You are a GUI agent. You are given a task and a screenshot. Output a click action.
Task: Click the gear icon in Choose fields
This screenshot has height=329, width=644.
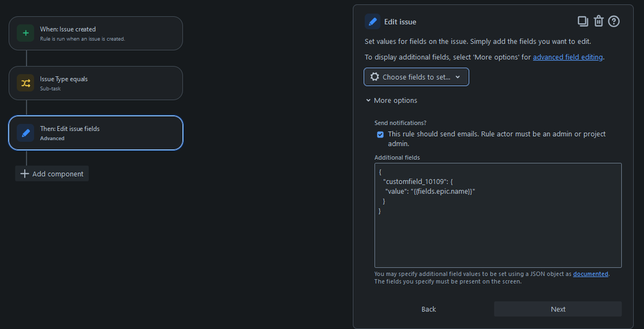tap(374, 77)
